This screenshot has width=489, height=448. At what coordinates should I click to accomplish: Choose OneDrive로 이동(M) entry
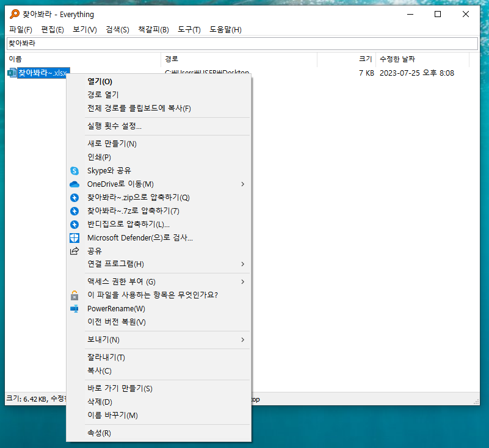pos(159,184)
